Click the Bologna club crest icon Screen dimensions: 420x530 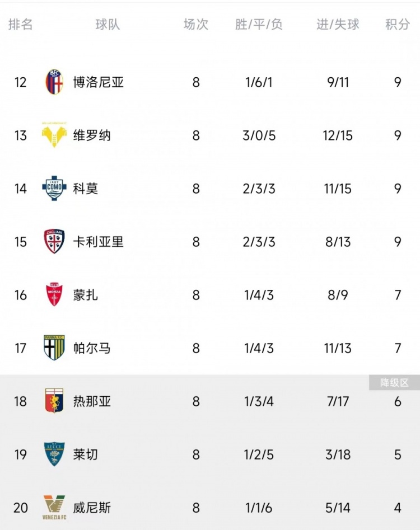[54, 82]
